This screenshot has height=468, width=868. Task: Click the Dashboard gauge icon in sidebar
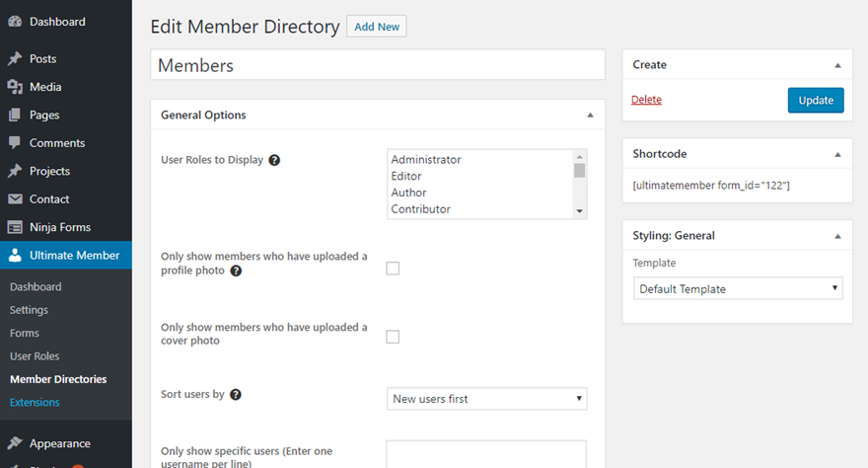coord(15,22)
